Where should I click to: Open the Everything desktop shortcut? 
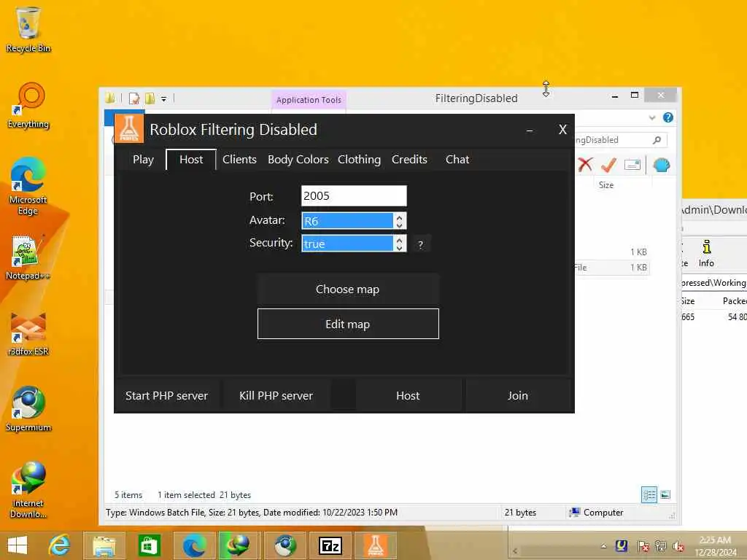(x=28, y=106)
